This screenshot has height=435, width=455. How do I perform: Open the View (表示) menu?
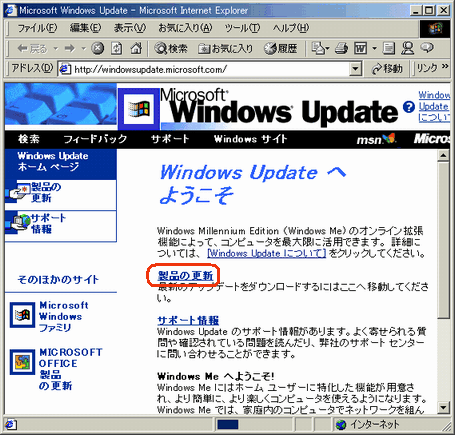tap(130, 28)
